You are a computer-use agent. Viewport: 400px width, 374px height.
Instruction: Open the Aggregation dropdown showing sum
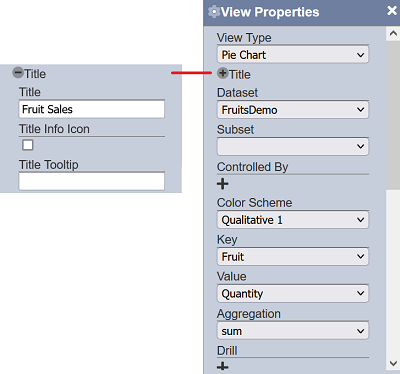pos(293,331)
